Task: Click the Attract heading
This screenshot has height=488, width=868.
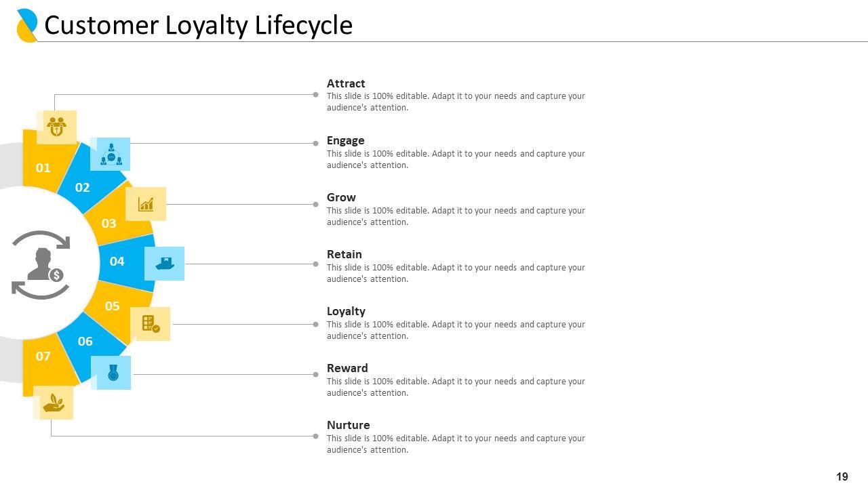Action: click(x=346, y=83)
